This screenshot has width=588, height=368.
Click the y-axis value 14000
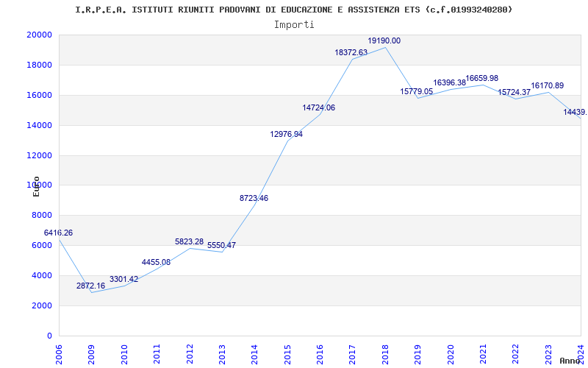39,125
